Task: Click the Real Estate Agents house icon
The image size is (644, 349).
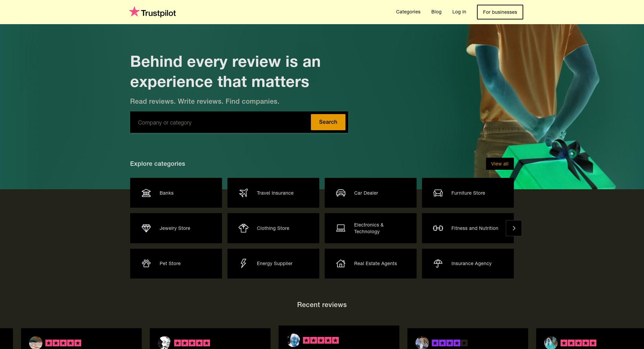Action: tap(341, 263)
